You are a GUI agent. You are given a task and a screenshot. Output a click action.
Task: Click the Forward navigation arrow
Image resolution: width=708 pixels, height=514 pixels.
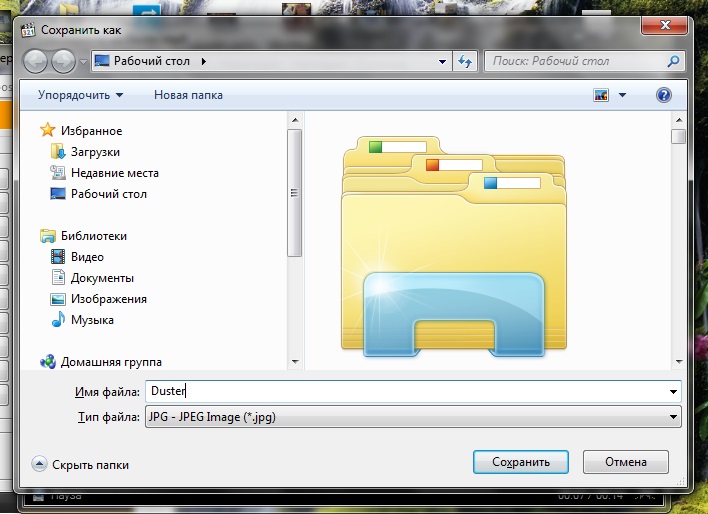(x=62, y=61)
